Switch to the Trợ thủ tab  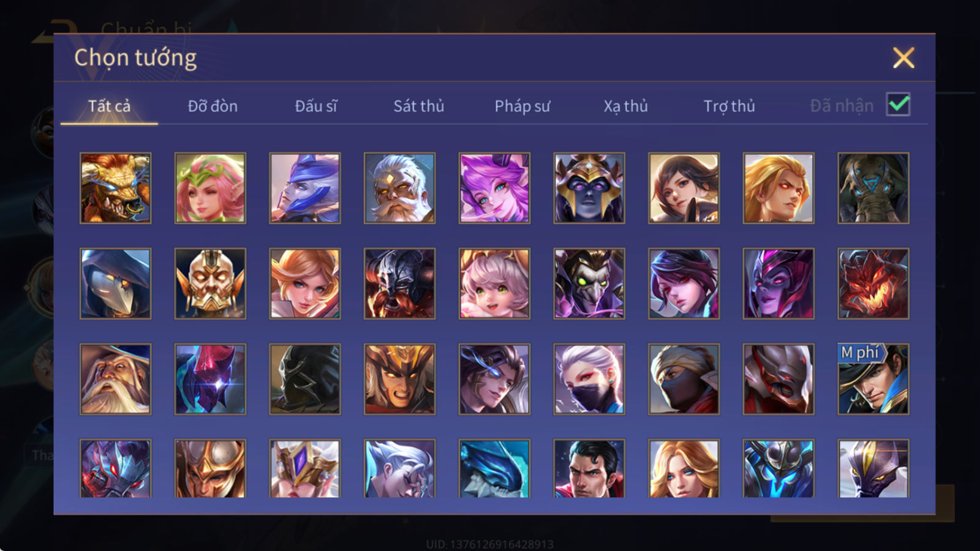click(x=729, y=106)
